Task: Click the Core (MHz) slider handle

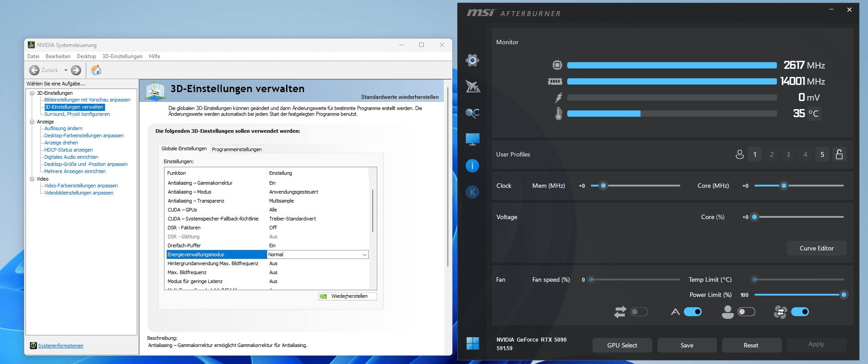Action: [784, 186]
